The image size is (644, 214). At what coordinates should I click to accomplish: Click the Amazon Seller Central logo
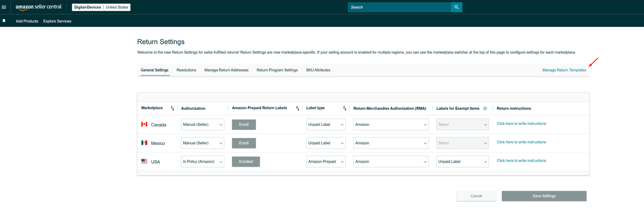coord(38,8)
